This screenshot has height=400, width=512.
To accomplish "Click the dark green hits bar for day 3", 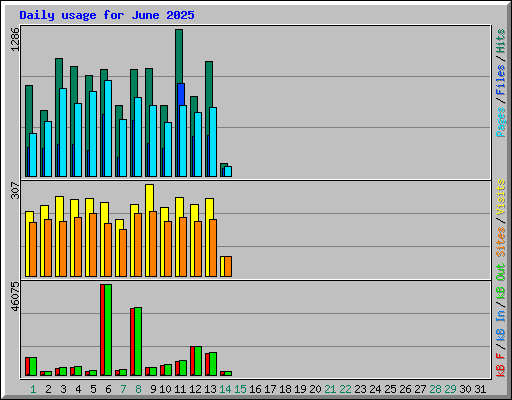I will pos(59,73).
